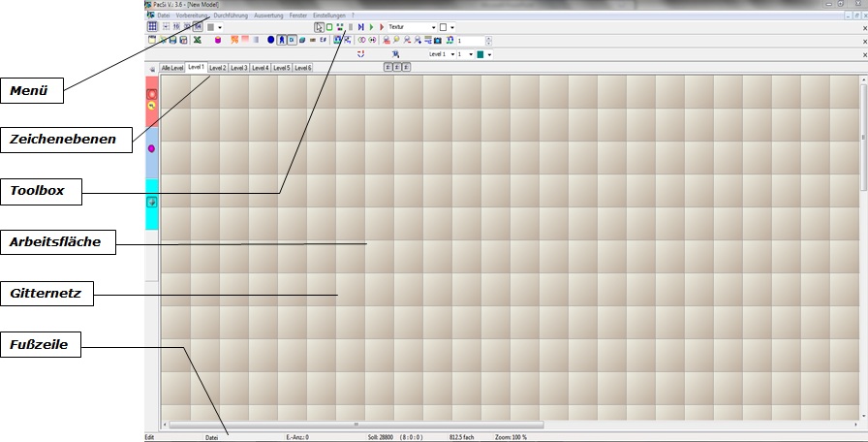This screenshot has height=442, width=868.
Task: Open the Auswertung menu
Action: 268,16
